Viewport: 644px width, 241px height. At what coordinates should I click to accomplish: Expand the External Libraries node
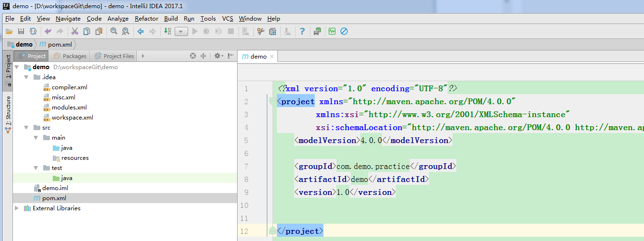[x=17, y=208]
